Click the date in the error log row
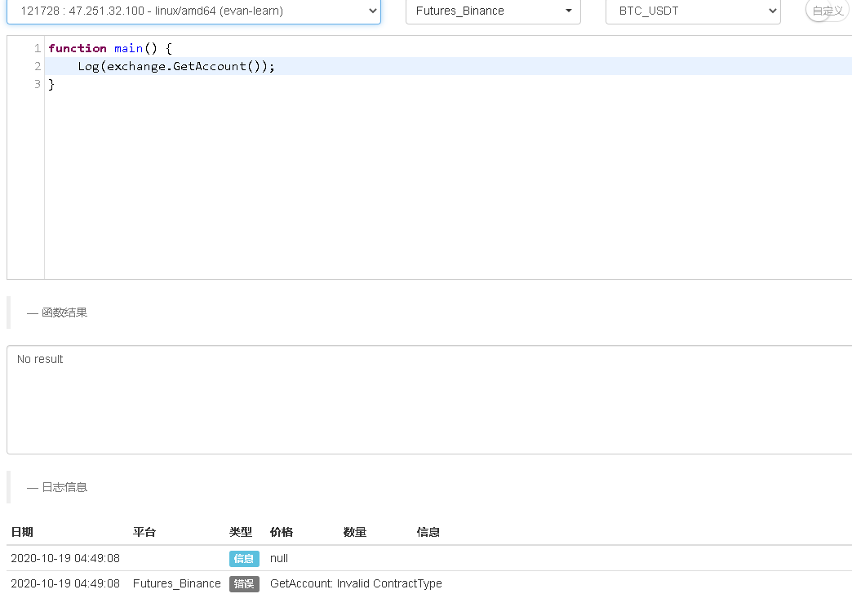This screenshot has width=852, height=616. coord(65,584)
